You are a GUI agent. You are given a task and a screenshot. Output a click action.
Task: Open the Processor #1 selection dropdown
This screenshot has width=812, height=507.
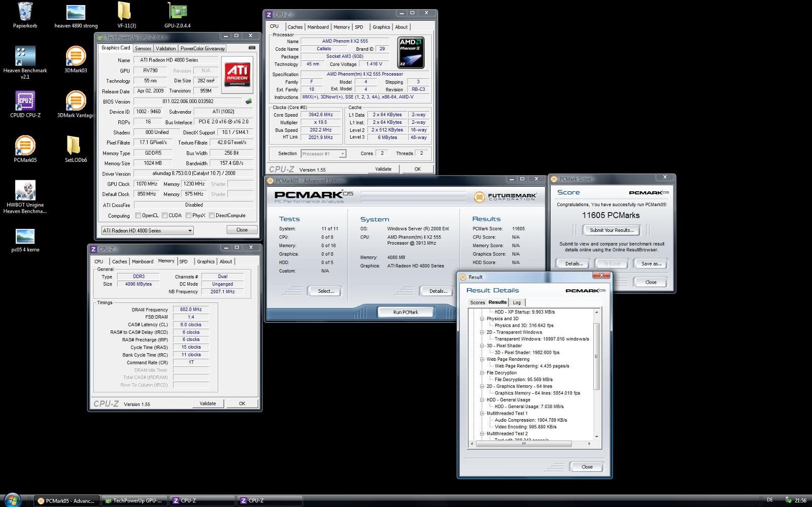(x=323, y=154)
